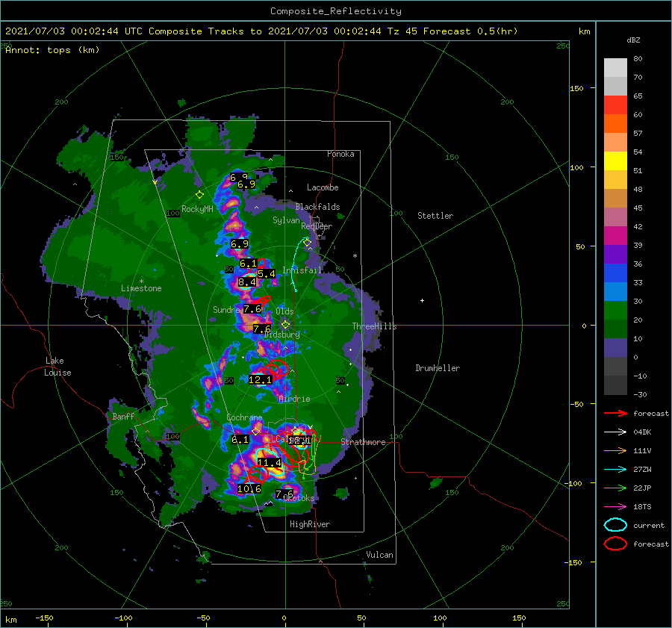Click the red forecast arrow legend icon
672x628 pixels.
click(615, 413)
